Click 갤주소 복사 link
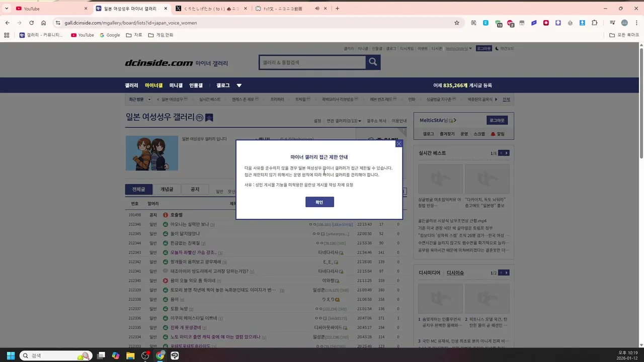Image resolution: width=644 pixels, height=362 pixels. click(x=377, y=121)
